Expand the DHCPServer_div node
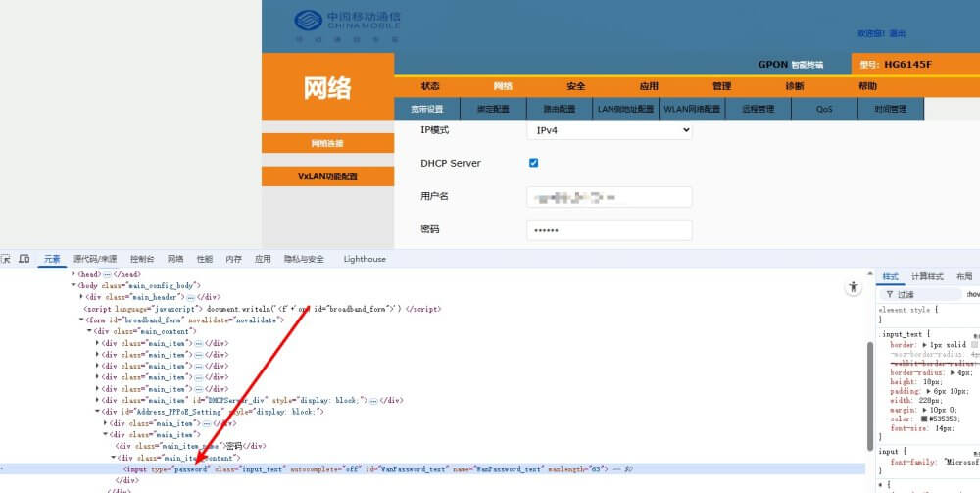This screenshot has height=493, width=980. click(97, 400)
